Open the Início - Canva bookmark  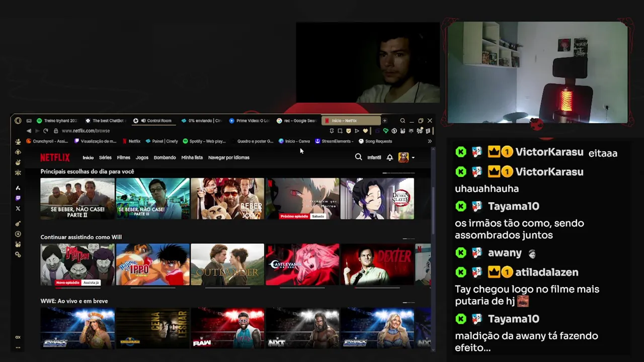[294, 141]
